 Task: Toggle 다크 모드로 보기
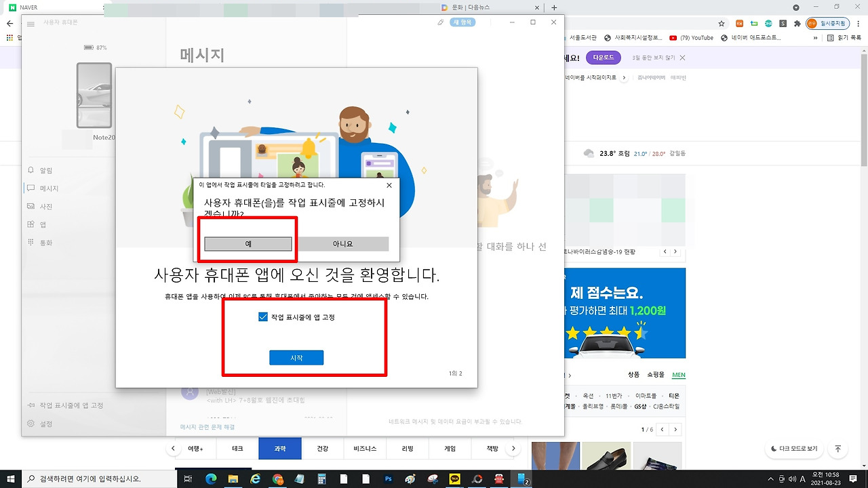pyautogui.click(x=794, y=449)
